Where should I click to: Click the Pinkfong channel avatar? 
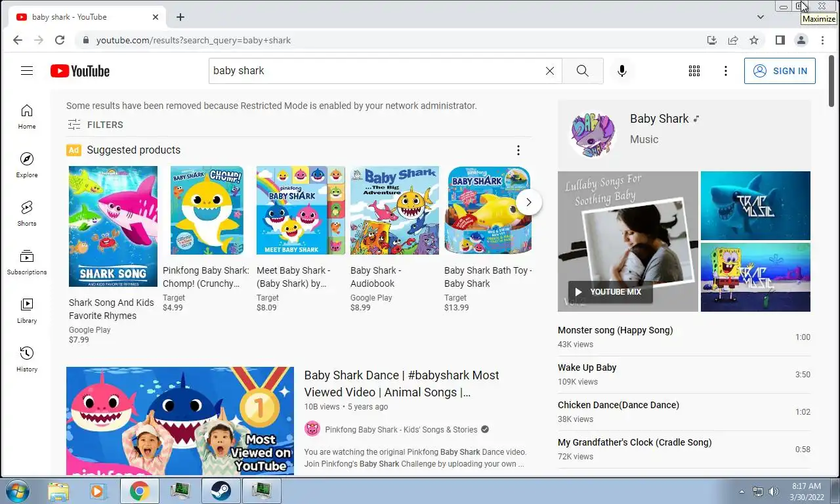[312, 429]
